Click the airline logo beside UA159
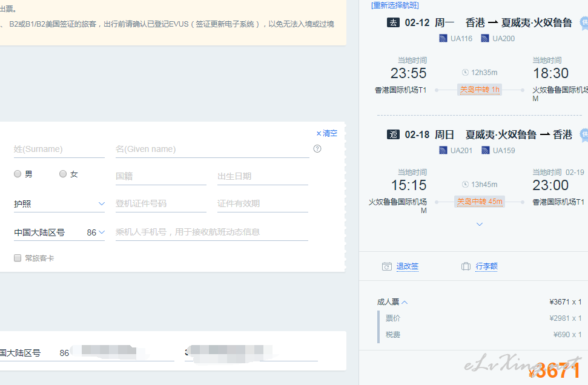Image resolution: width=588 pixels, height=385 pixels. pyautogui.click(x=485, y=151)
